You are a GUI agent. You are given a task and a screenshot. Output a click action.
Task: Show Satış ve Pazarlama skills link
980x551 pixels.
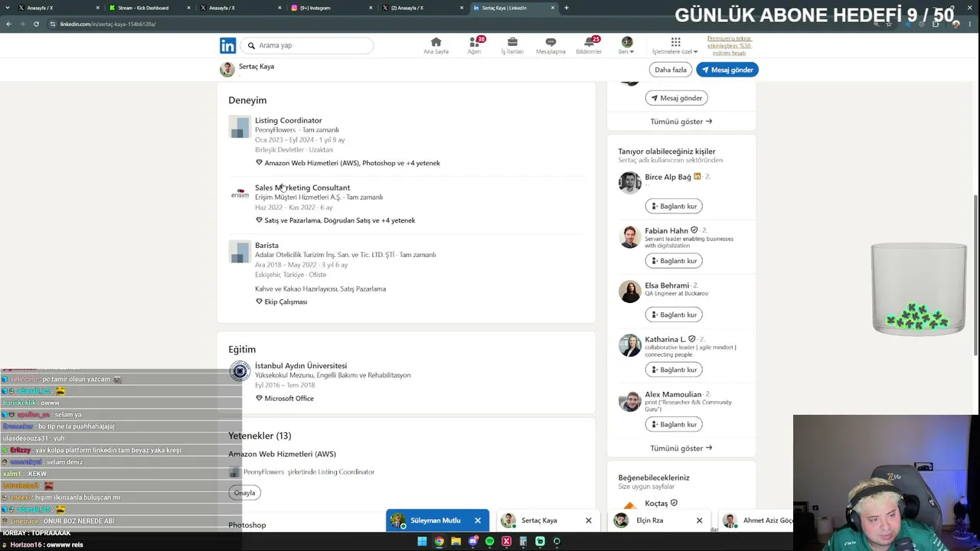335,220
